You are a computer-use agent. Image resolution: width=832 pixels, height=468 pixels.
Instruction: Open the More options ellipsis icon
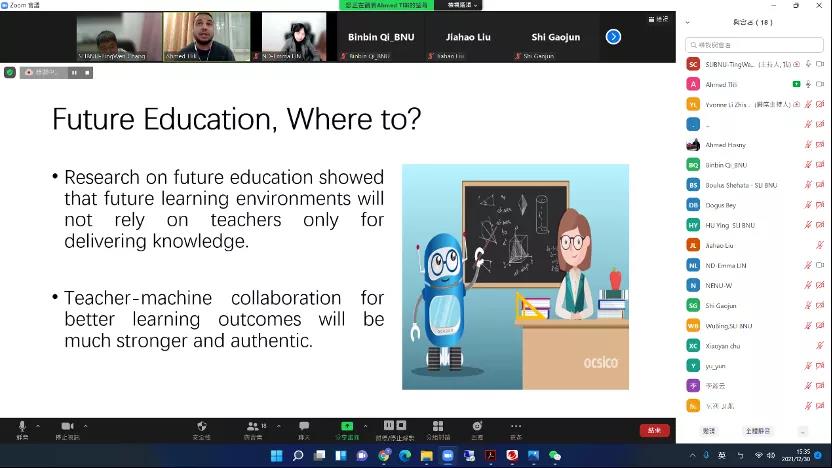(x=516, y=428)
